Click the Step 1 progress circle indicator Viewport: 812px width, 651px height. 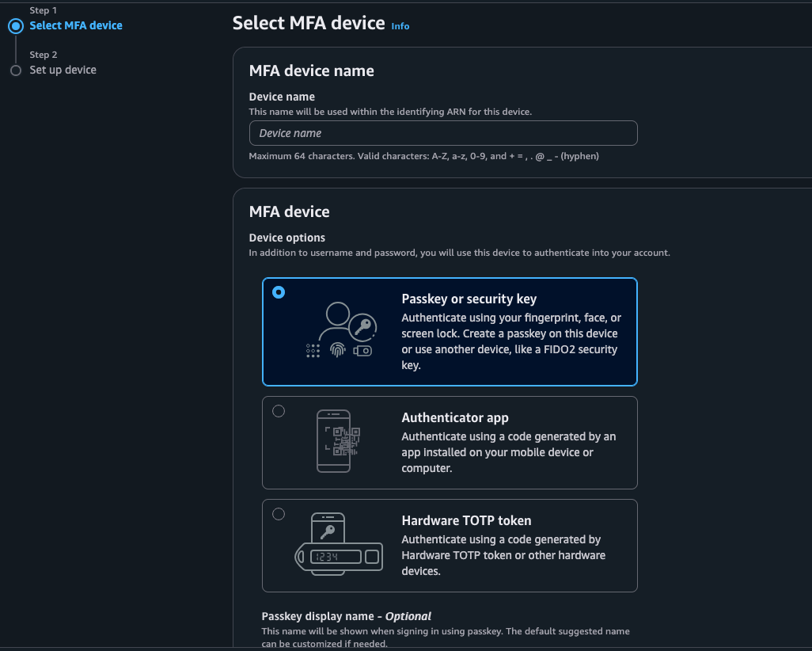coord(15,25)
